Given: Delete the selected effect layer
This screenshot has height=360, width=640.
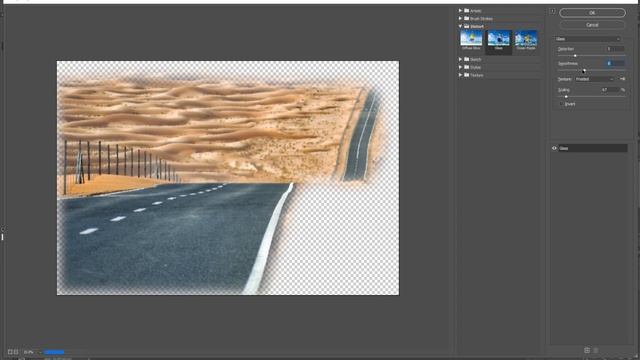Looking at the screenshot, I should [x=596, y=350].
